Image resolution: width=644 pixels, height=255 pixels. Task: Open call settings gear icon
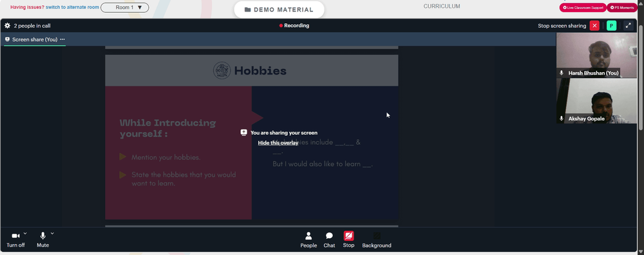click(x=7, y=26)
